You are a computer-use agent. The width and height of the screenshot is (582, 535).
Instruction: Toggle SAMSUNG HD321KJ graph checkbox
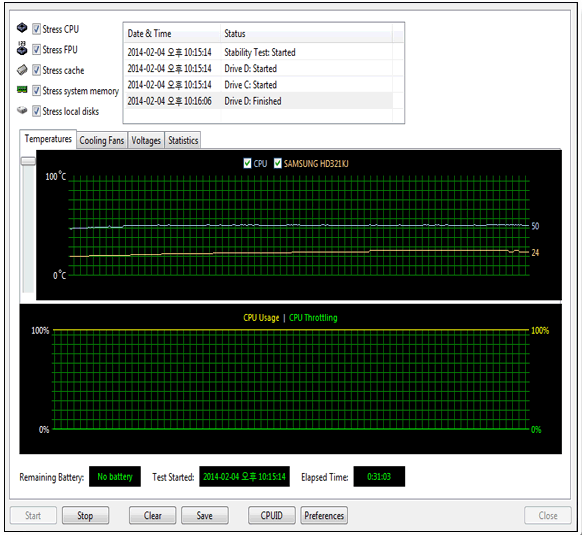click(277, 163)
